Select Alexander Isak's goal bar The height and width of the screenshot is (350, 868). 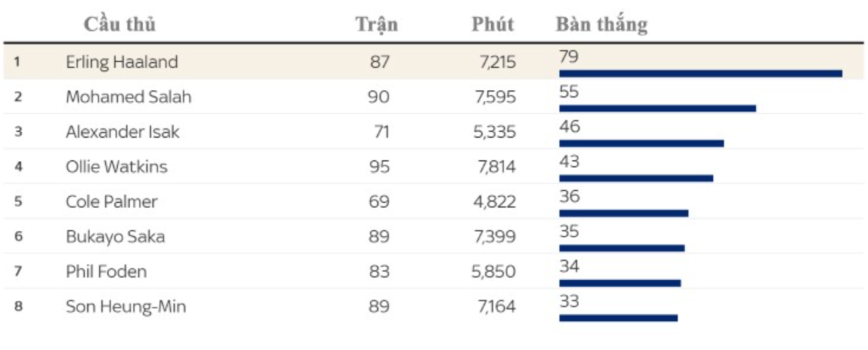pos(641,143)
